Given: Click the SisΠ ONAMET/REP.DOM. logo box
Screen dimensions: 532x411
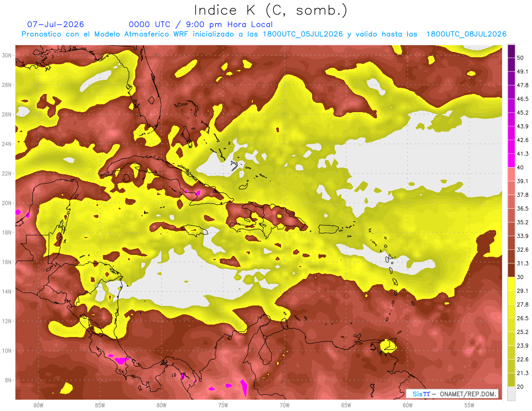Looking at the screenshot, I should (x=452, y=394).
